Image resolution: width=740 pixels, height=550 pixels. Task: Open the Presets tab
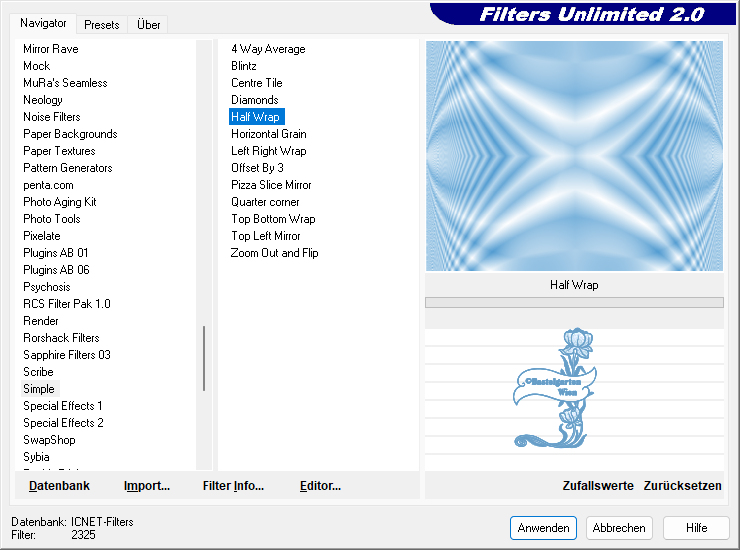tap(101, 25)
